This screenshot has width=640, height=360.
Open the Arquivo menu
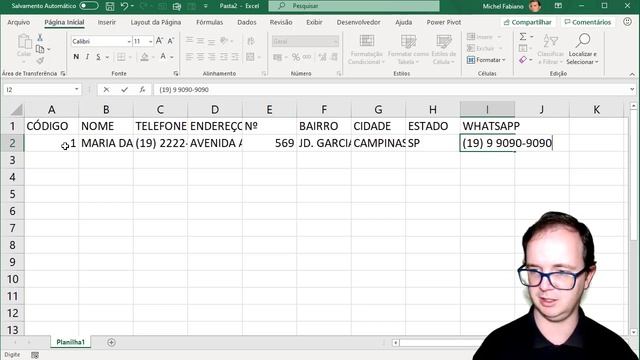[x=19, y=22]
